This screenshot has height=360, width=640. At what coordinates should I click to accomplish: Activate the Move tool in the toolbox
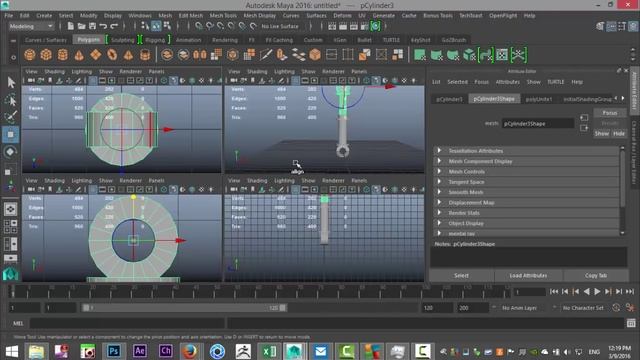tap(11, 134)
